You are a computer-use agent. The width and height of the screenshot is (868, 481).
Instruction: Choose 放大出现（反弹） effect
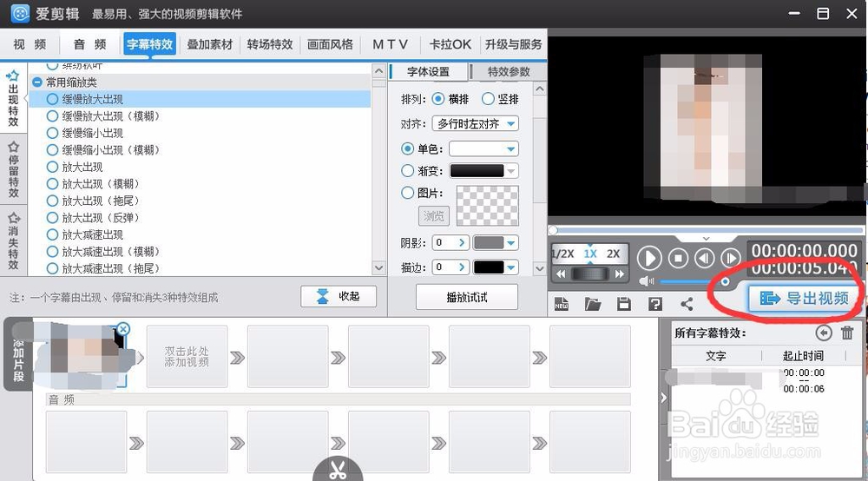click(93, 218)
